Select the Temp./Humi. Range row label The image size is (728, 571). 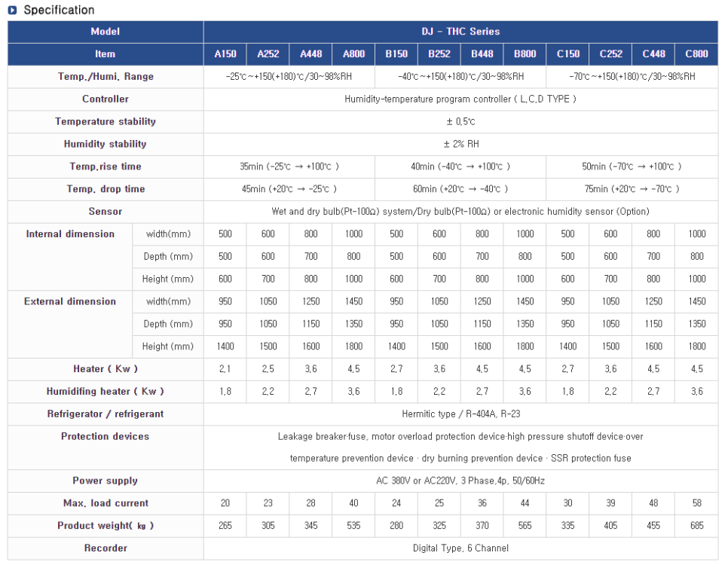tap(106, 77)
